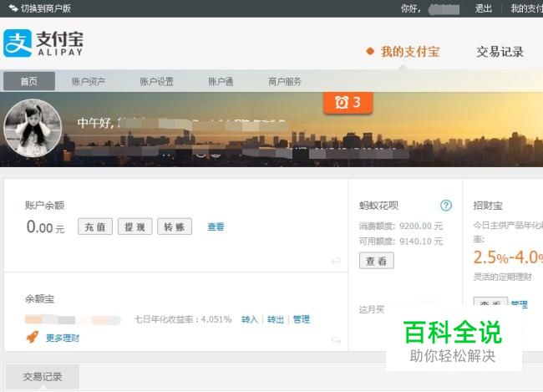The width and height of the screenshot is (543, 392).
Task: Click the 0.00 元 account balance amount
Action: [x=45, y=227]
